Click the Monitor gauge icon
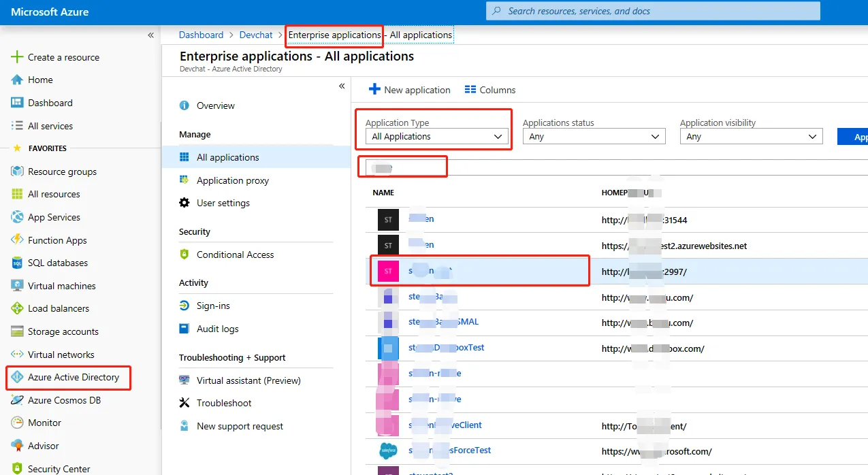Viewport: 868px width, 475px height. point(18,423)
